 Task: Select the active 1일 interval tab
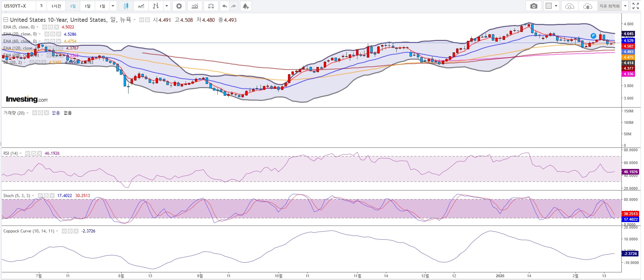73,6
